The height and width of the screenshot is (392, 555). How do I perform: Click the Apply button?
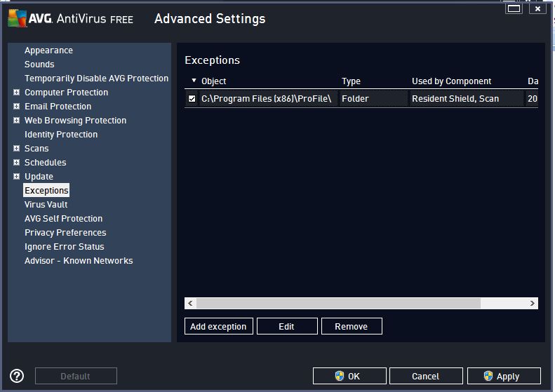point(504,376)
